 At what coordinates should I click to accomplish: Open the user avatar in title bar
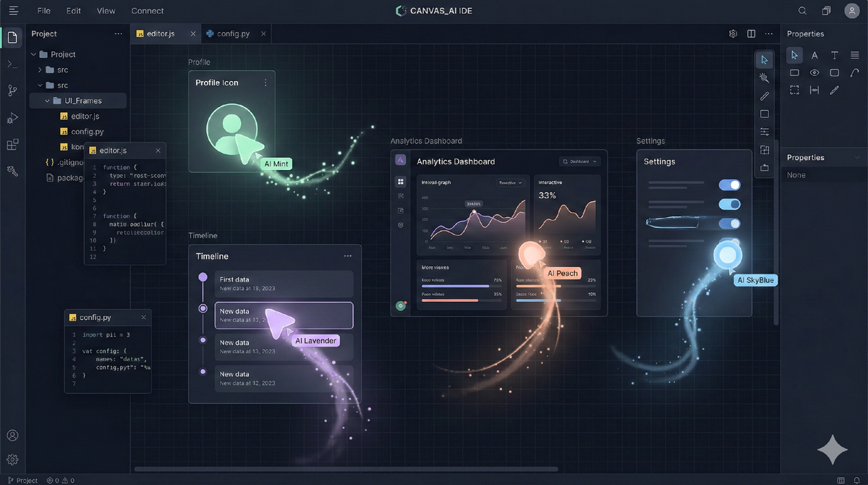pyautogui.click(x=851, y=11)
